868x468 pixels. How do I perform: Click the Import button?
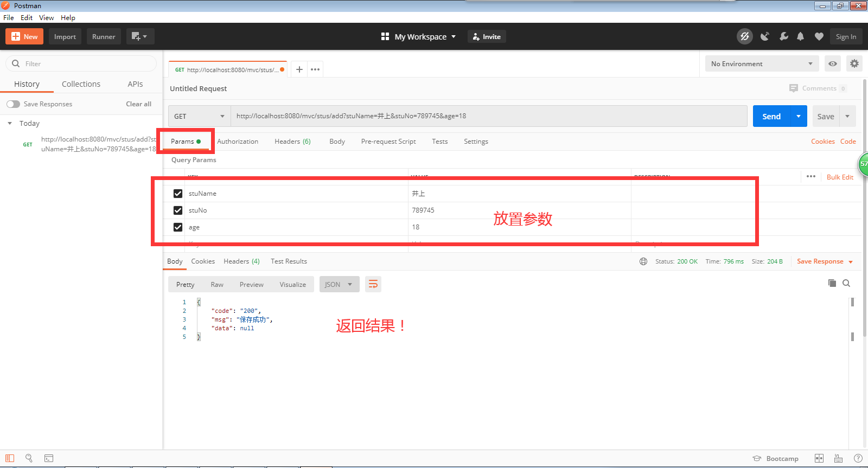pos(65,36)
